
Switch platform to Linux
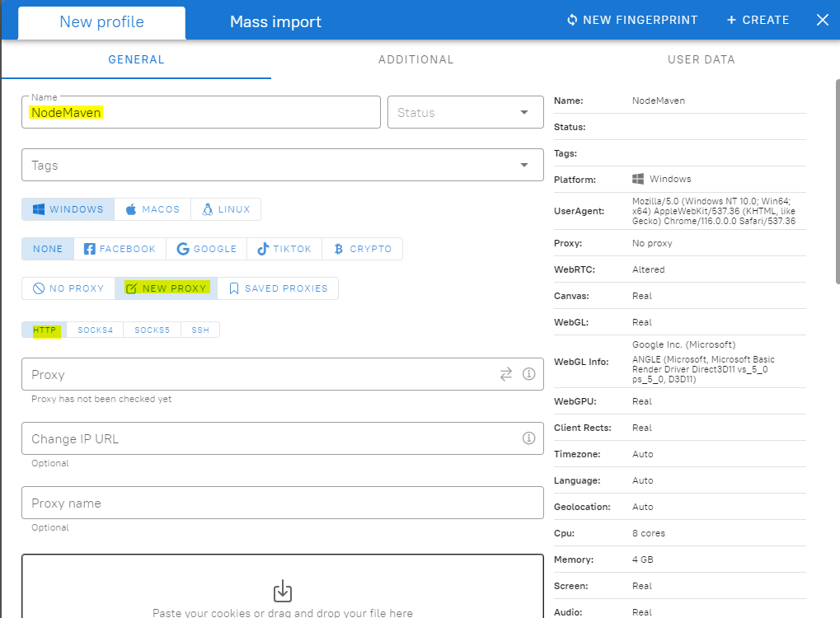(226, 209)
